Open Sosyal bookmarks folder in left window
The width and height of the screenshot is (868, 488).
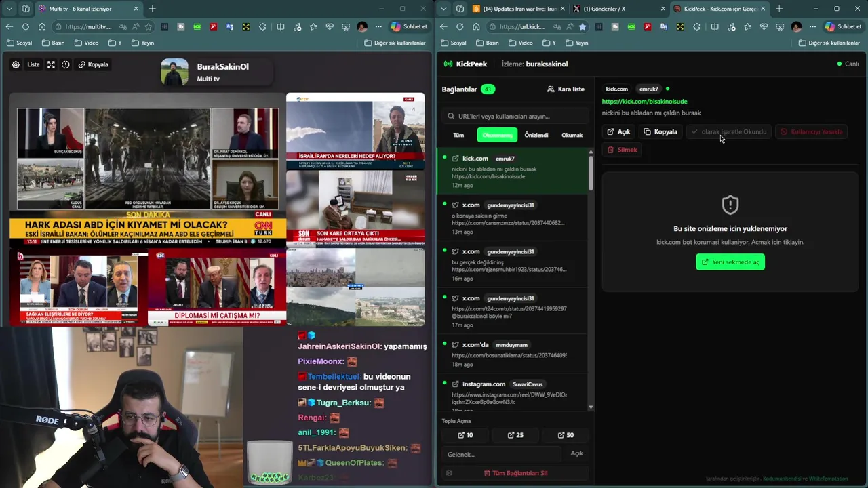[20, 43]
